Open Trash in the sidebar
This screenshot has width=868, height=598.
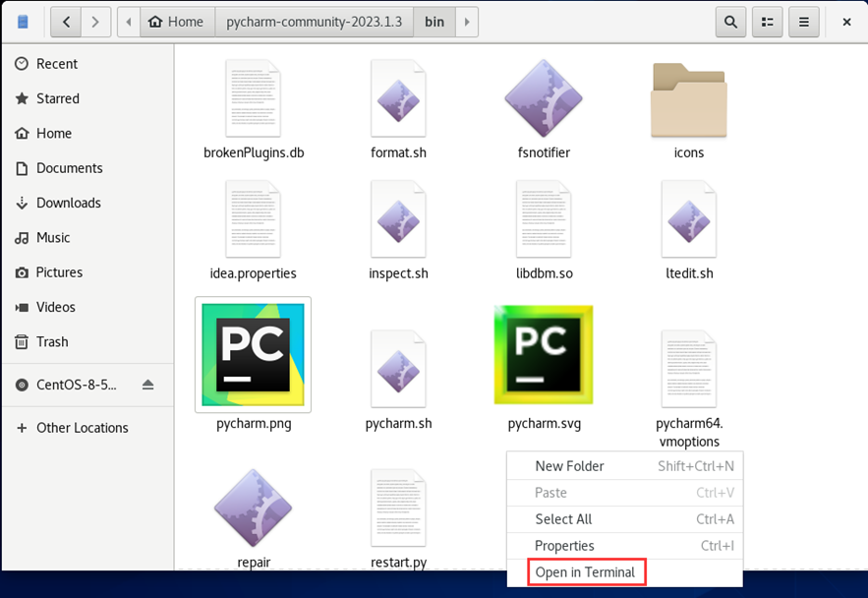[x=87, y=342]
